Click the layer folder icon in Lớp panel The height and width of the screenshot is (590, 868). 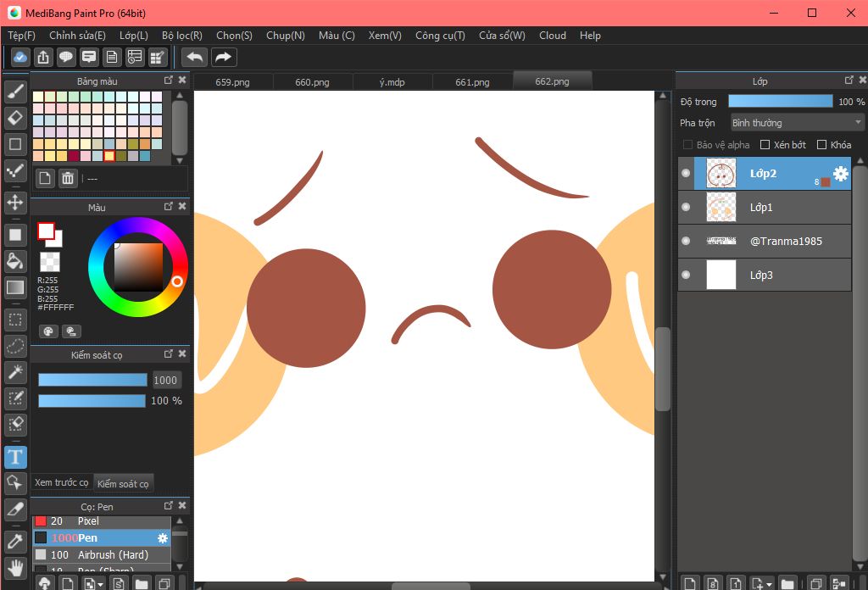coord(787,583)
